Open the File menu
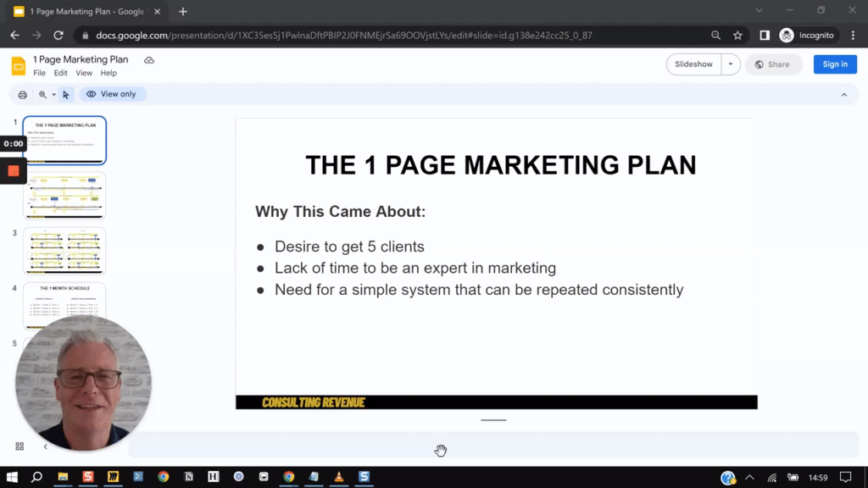Image resolution: width=868 pixels, height=488 pixels. pyautogui.click(x=39, y=73)
